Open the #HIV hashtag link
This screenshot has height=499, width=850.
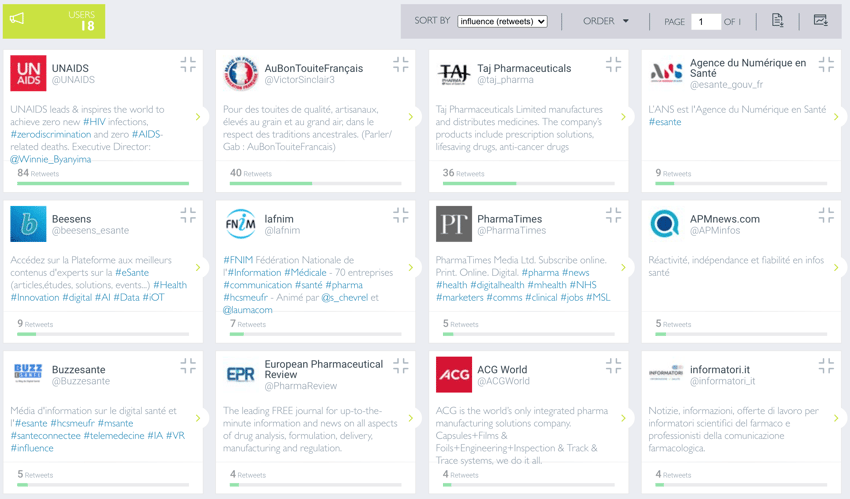pyautogui.click(x=94, y=122)
